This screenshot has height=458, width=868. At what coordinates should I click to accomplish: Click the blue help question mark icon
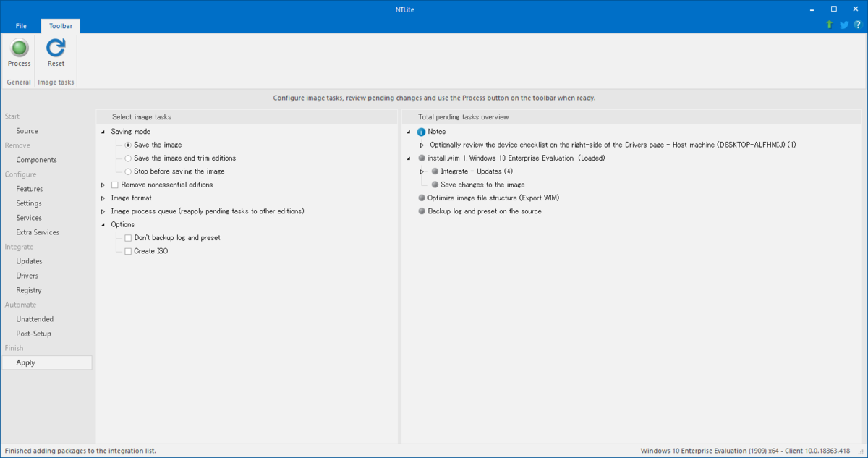coord(857,25)
